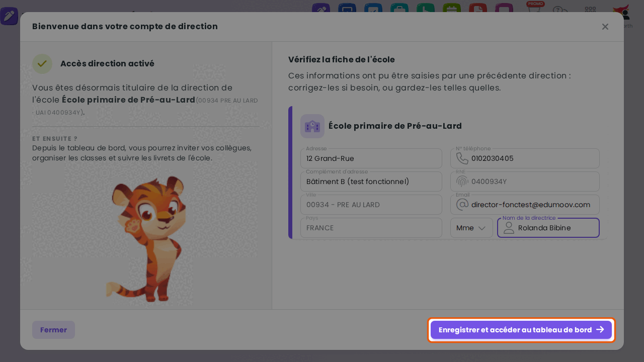Viewport: 644px width, 362px height.
Task: Open the Mme title dropdown
Action: 471,228
